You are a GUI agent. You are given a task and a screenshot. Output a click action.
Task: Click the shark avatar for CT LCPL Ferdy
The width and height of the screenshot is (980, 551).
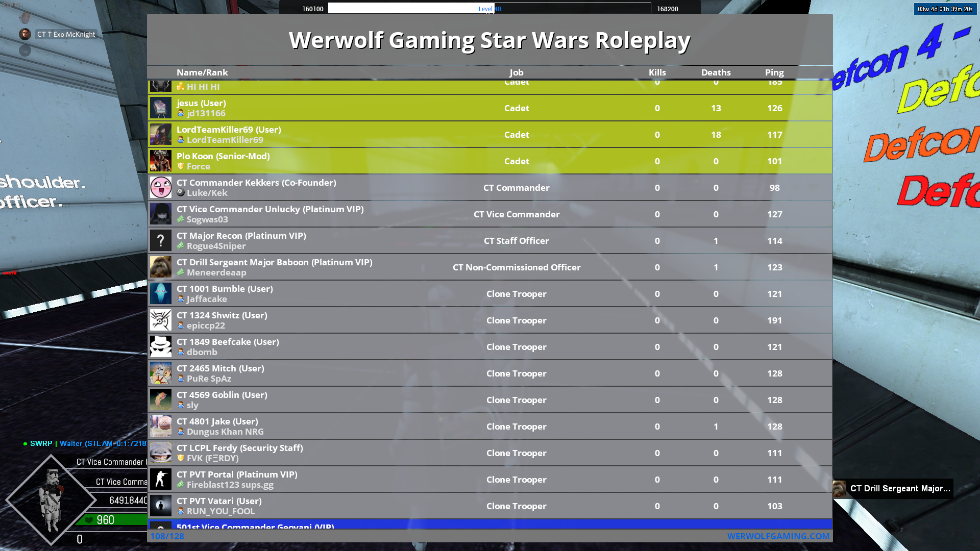click(x=160, y=453)
